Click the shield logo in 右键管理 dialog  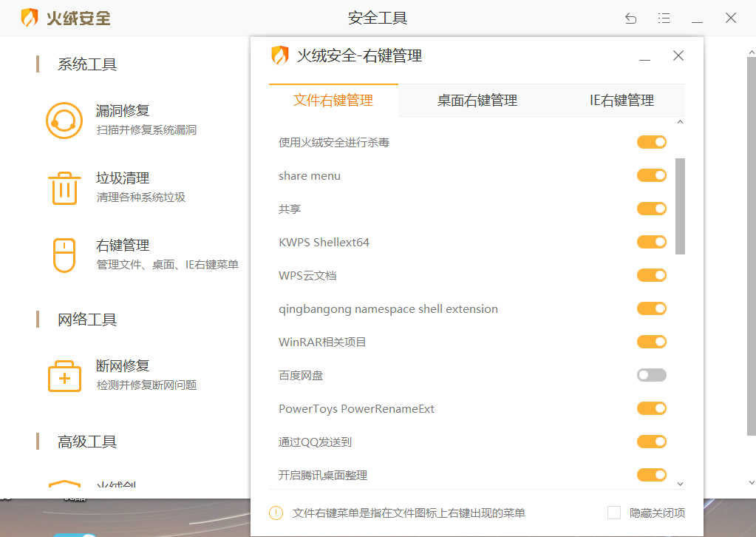279,55
